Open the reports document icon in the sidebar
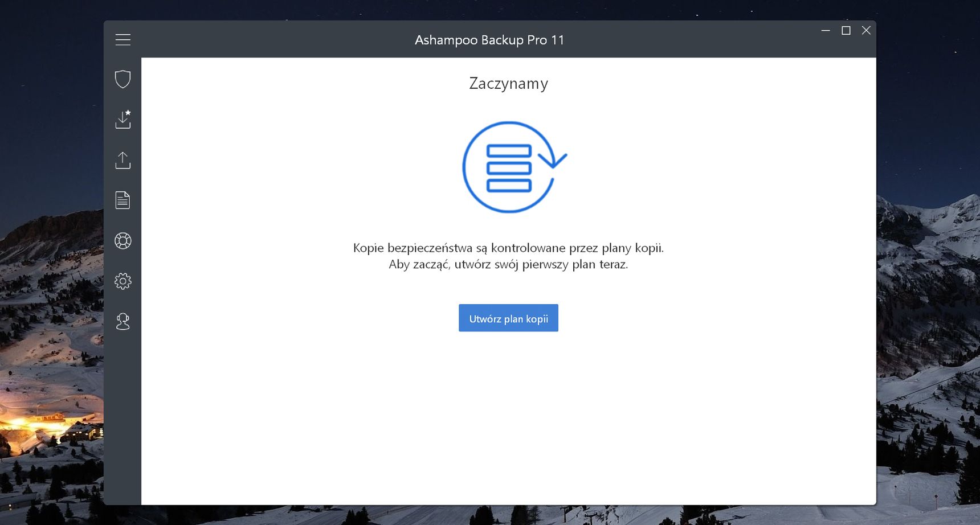Screen dimensions: 980x525 122,200
